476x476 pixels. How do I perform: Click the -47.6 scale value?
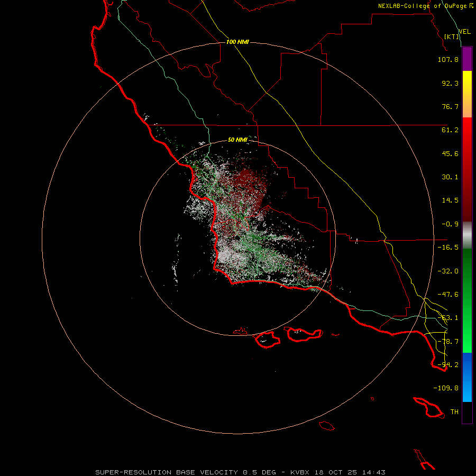[x=448, y=295]
